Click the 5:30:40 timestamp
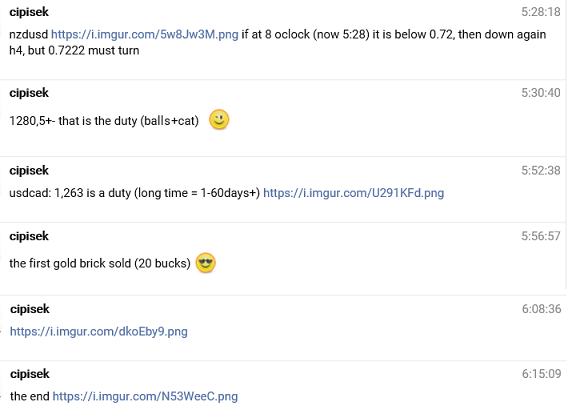This screenshot has width=568, height=410. [x=541, y=93]
